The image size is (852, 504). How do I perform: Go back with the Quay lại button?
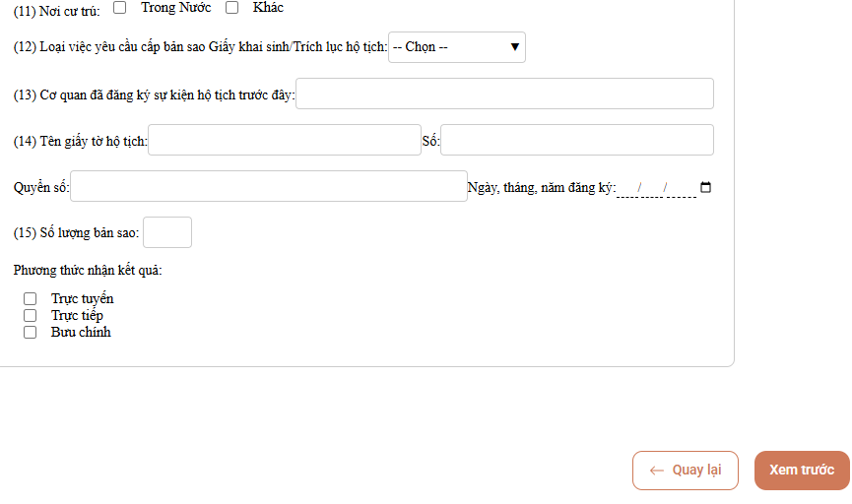pos(686,471)
